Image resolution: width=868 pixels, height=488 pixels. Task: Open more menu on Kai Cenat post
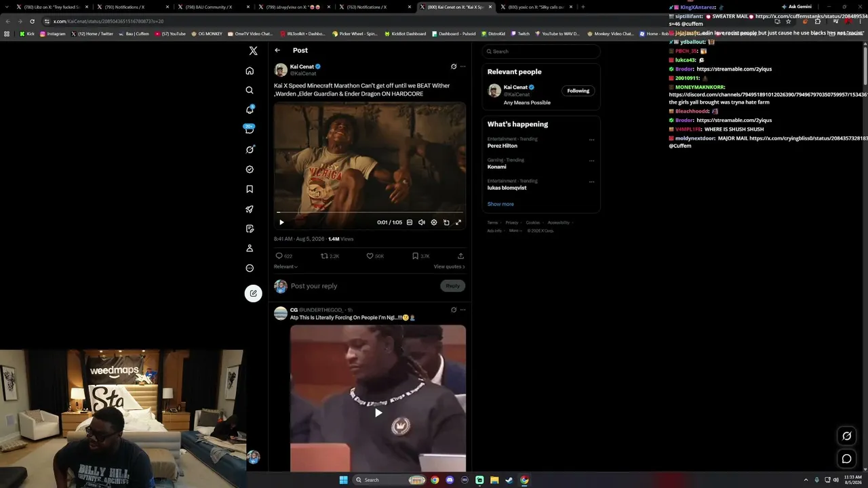click(463, 66)
